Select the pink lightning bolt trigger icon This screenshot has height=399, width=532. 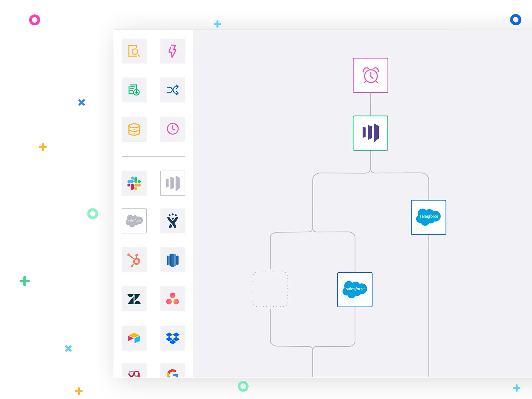pyautogui.click(x=173, y=51)
